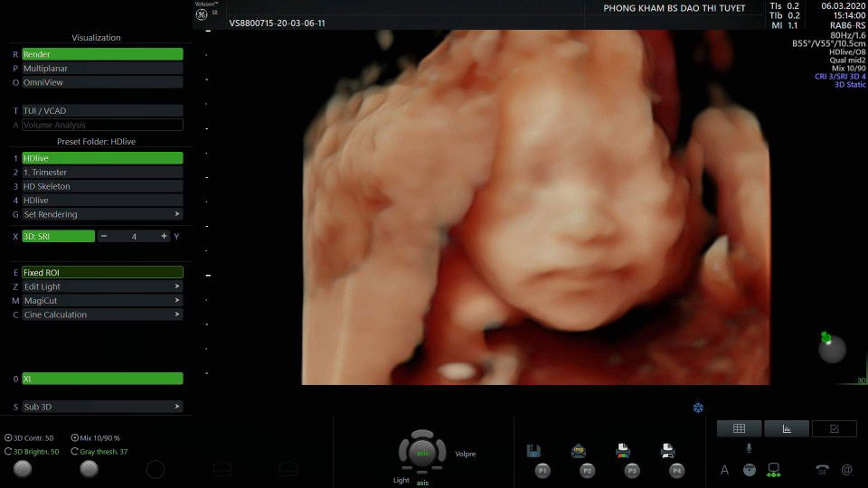Expand the Set Rendering submenu
868x488 pixels.
pos(102,214)
